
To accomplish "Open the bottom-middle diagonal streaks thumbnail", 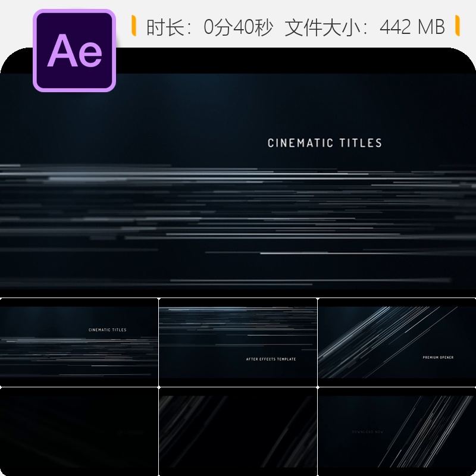I will pyautogui.click(x=237, y=431).
